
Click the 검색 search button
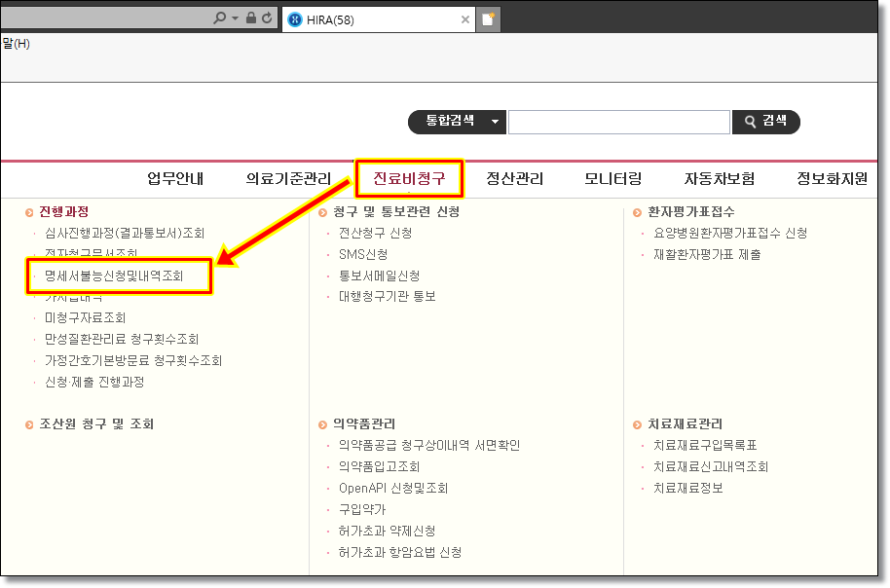coord(765,122)
